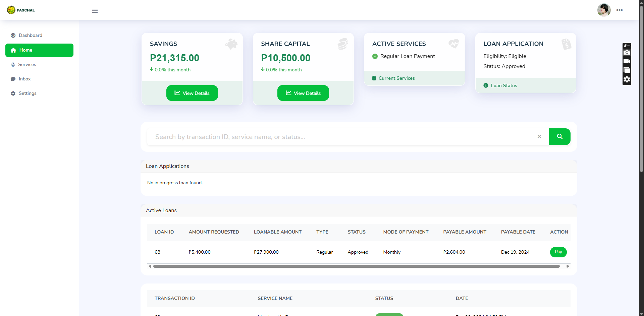Image resolution: width=644 pixels, height=316 pixels.
Task: Click the Active Services heartbeat icon
Action: pos(454,44)
